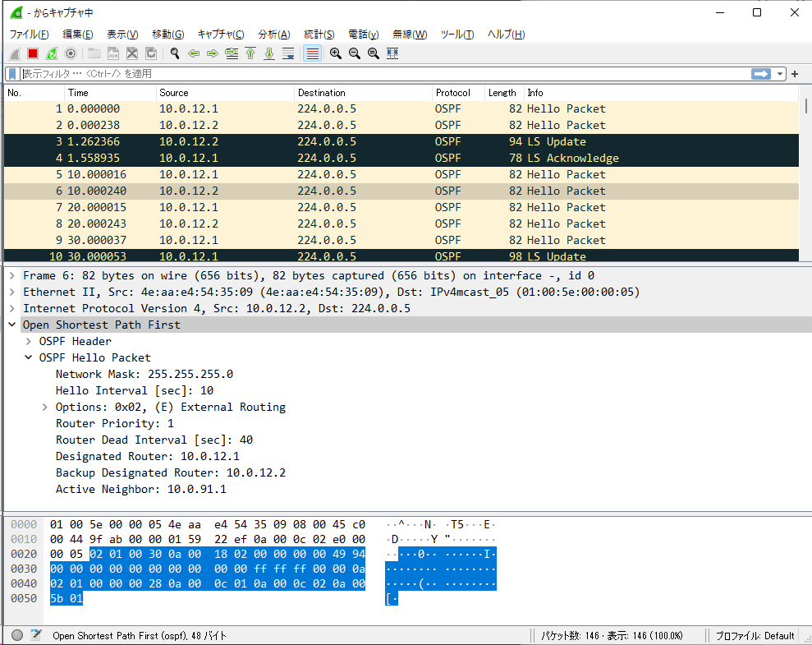Open the 分析(A) menu
This screenshot has width=812, height=645.
274,35
